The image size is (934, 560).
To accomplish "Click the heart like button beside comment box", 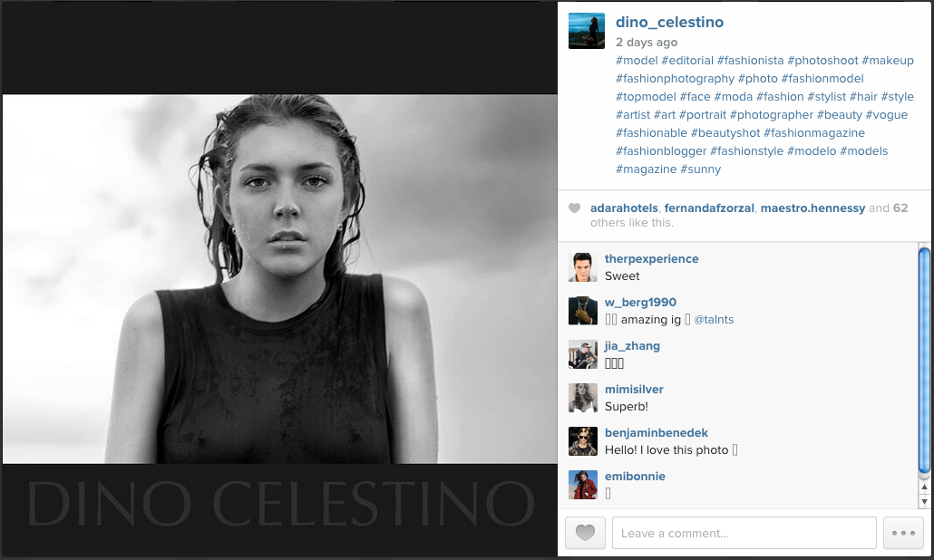I will [x=585, y=533].
